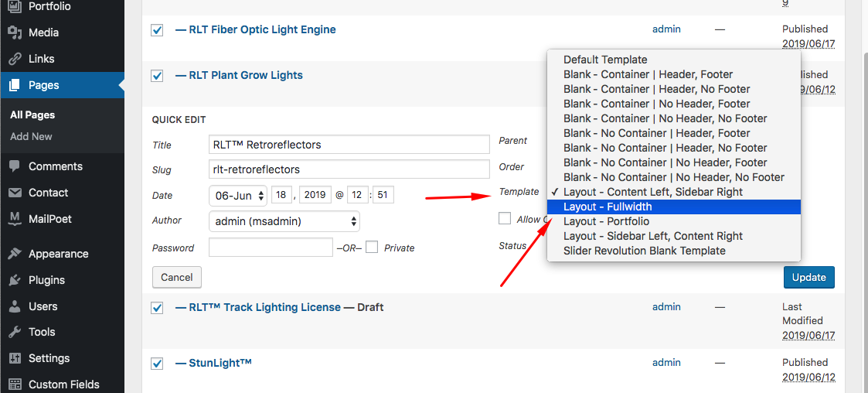Click the Contact envelope icon
This screenshot has width=868, height=393.
[x=15, y=193]
